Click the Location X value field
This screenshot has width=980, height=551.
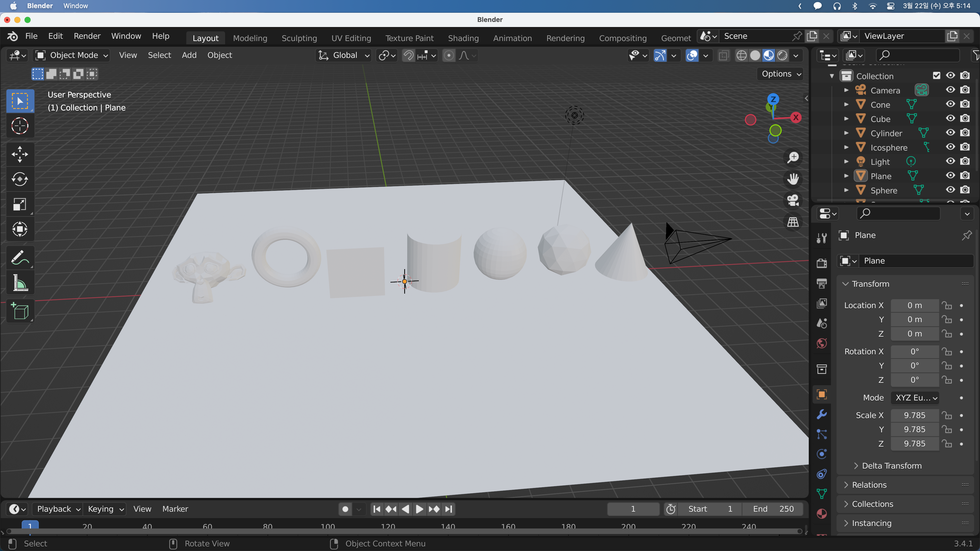pos(915,305)
